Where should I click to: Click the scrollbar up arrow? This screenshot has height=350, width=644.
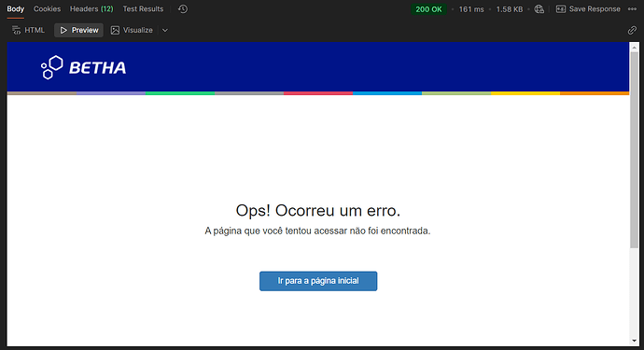(634, 47)
